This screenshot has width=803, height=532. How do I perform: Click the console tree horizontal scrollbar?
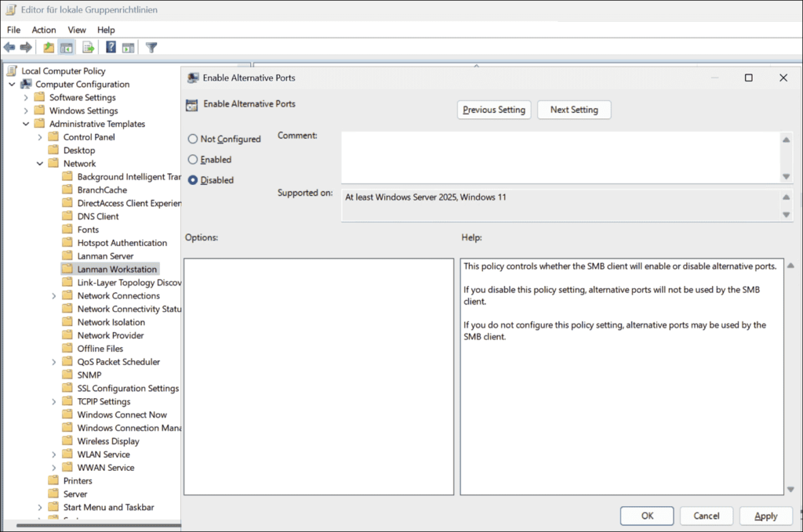98,525
